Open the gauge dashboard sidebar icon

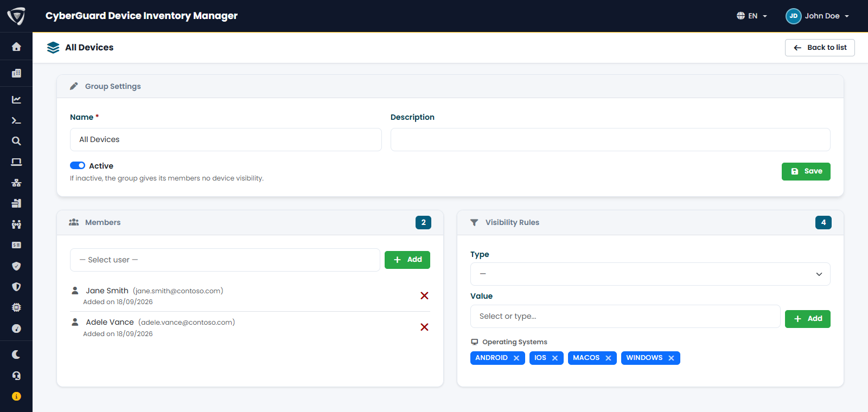coord(16,329)
